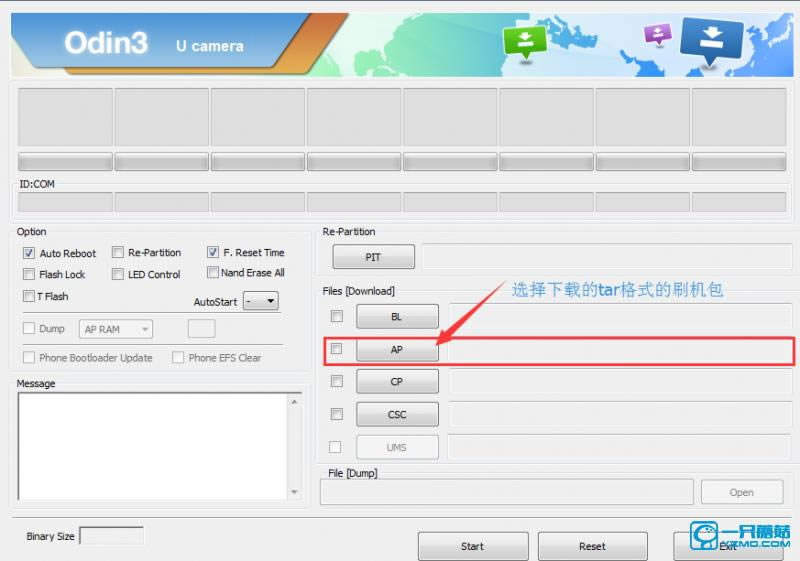Toggle the Auto Reboot checkbox
Image resolution: width=800 pixels, height=561 pixels.
tap(29, 253)
